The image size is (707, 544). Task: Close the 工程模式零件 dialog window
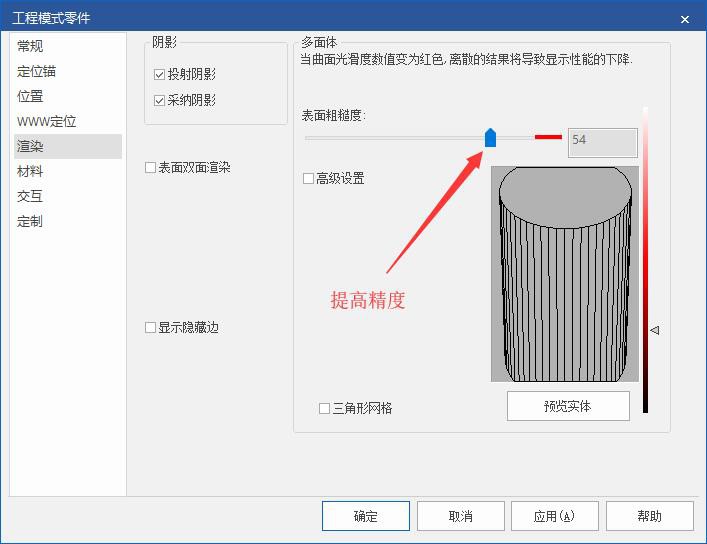(x=685, y=19)
